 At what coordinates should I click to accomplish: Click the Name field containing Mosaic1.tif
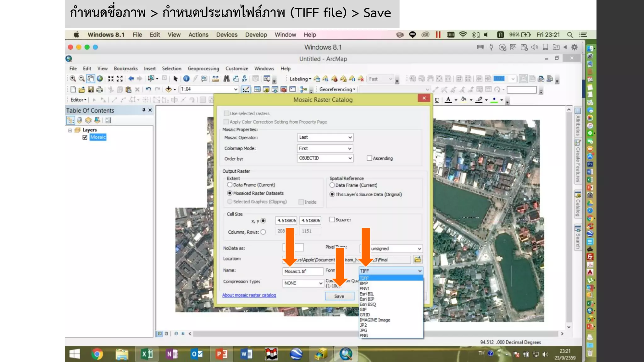tap(303, 271)
